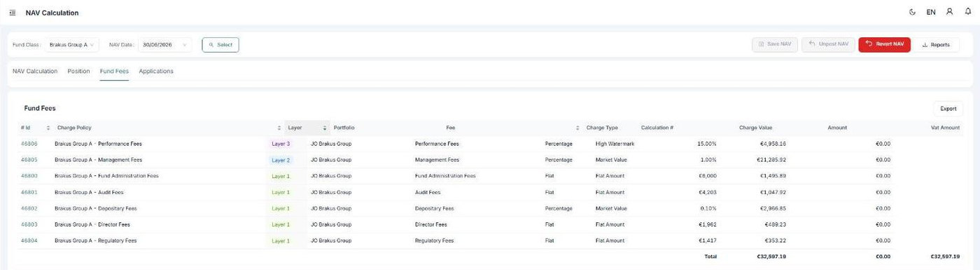Click charge value €353.22

point(775,241)
